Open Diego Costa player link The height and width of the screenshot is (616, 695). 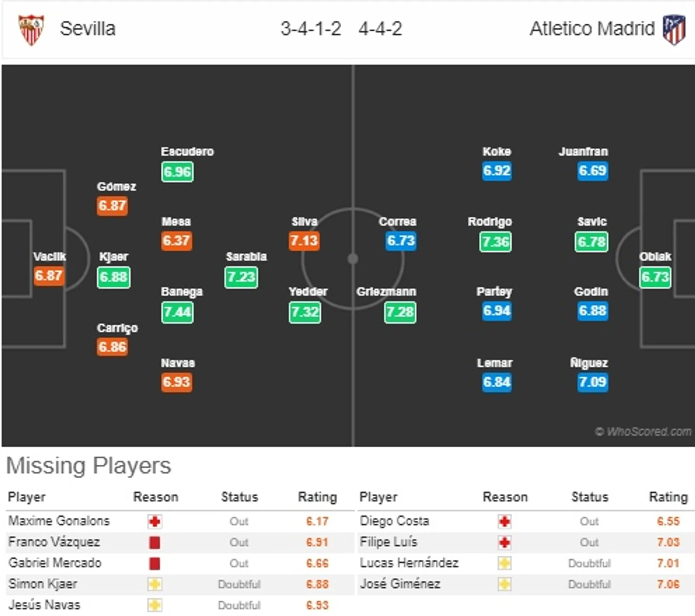coord(394,521)
